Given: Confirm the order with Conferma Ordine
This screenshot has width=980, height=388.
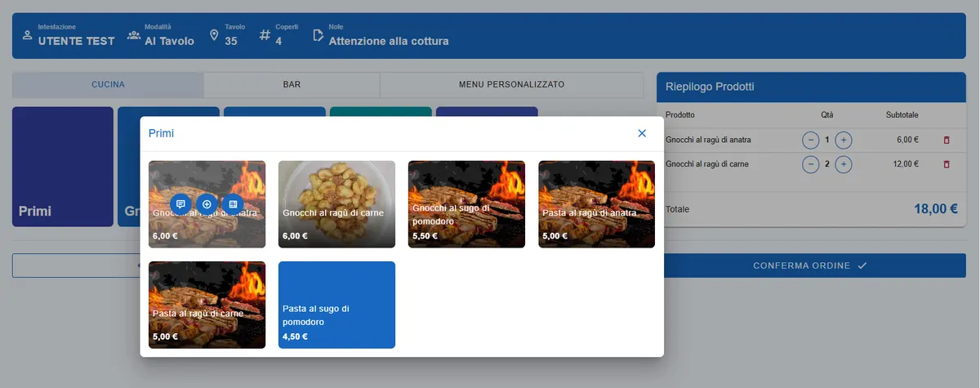Looking at the screenshot, I should pos(810,265).
